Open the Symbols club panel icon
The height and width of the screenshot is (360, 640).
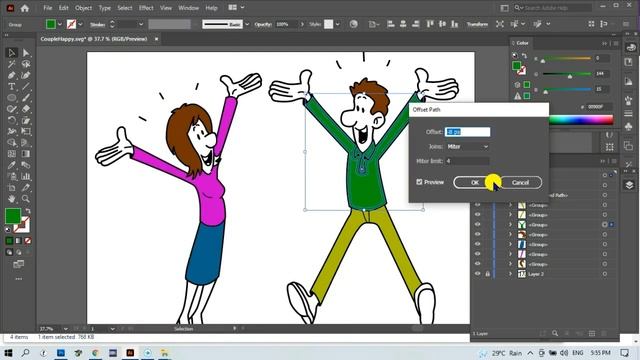point(629,127)
